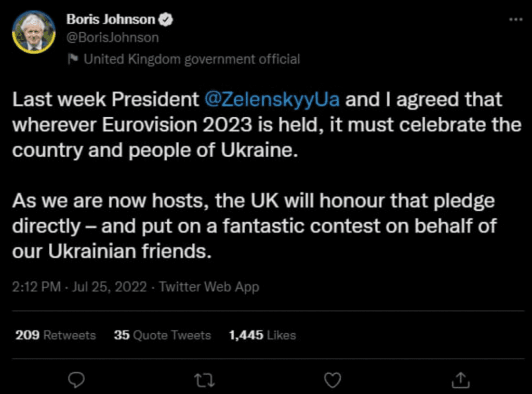Click the 2:12 PM tweet timestamp
The image size is (532, 394).
pyautogui.click(x=36, y=287)
